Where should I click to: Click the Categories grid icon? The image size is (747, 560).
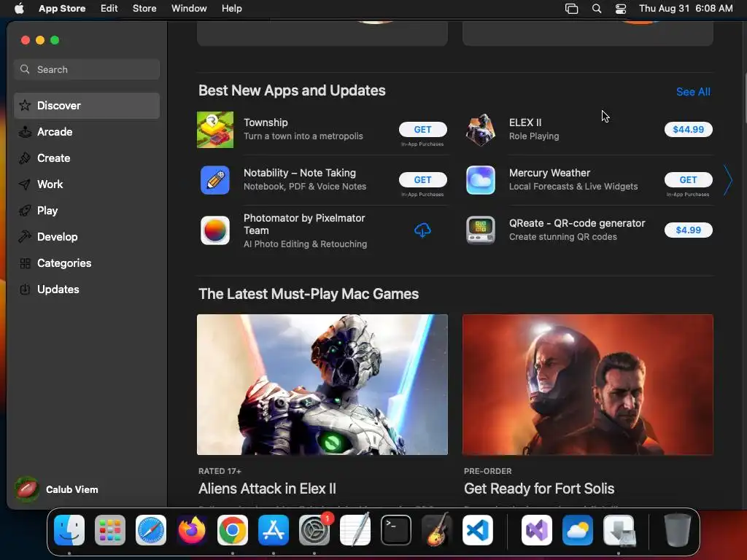coord(25,262)
